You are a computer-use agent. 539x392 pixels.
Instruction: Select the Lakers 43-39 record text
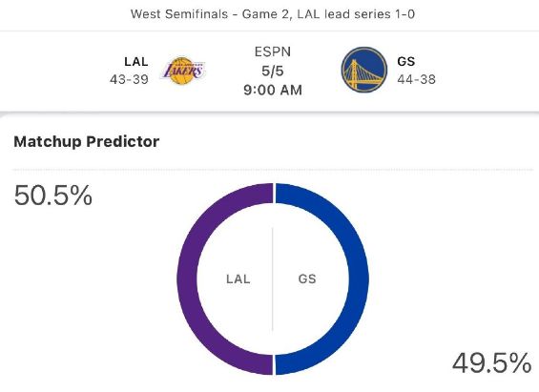129,79
